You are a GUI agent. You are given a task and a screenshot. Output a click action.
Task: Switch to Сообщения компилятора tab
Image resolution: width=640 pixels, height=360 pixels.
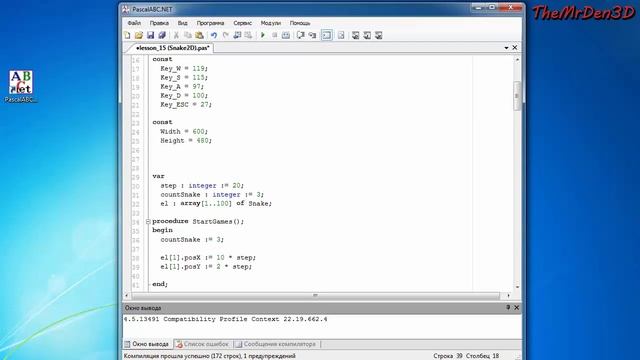[276, 344]
